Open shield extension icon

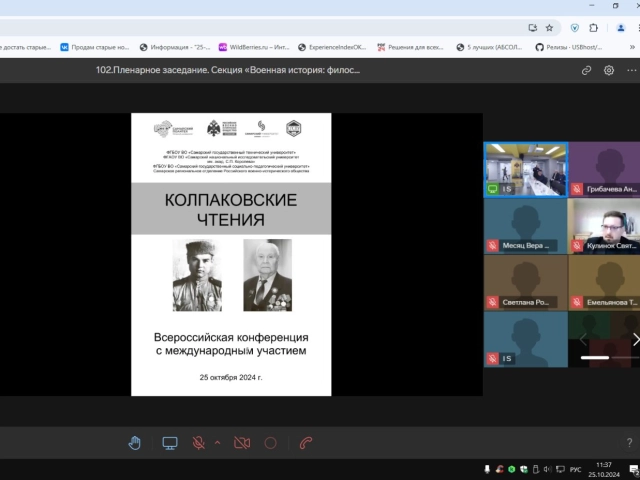[575, 28]
